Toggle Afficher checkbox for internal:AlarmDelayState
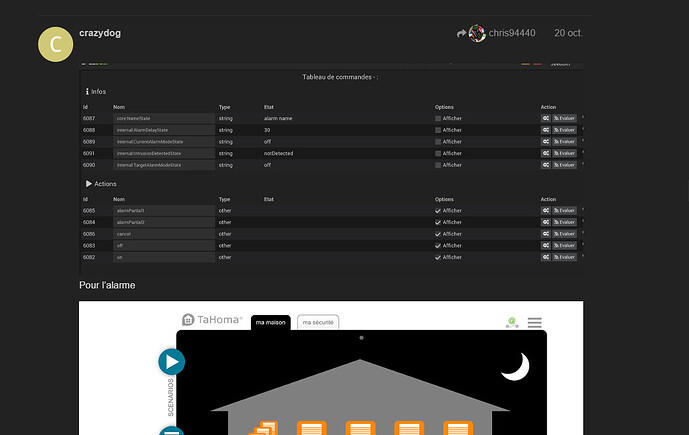 point(438,130)
